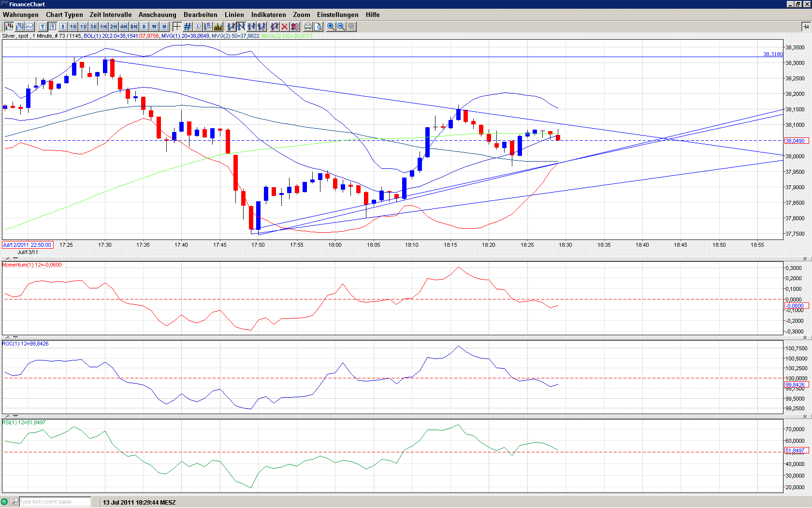Click the dotted price bars toolbar icon
The width and height of the screenshot is (812, 508).
208,27
